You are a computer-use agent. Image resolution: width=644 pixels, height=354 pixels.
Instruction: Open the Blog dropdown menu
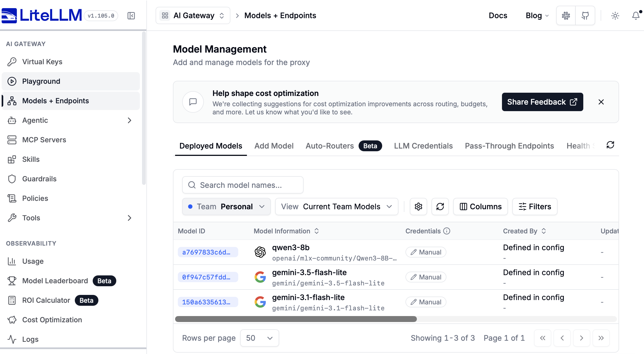tap(537, 16)
